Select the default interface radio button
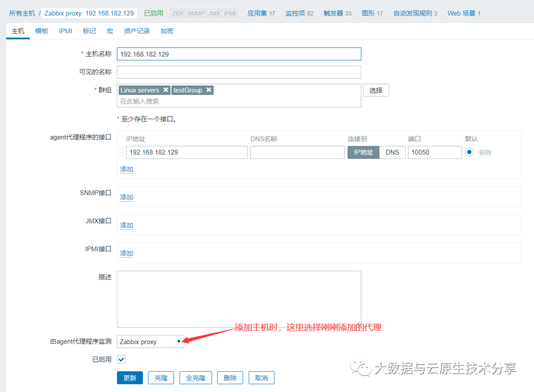The image size is (534, 392). 469,152
